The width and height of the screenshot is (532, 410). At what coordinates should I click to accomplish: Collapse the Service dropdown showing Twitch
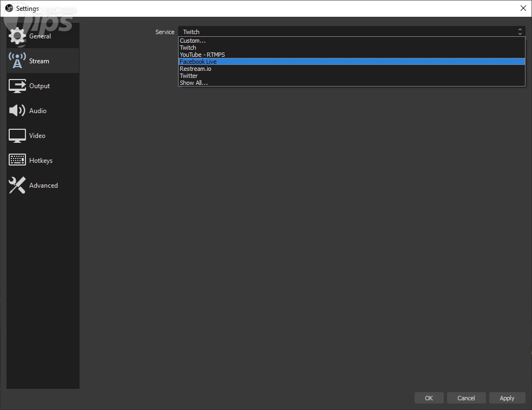click(x=351, y=31)
